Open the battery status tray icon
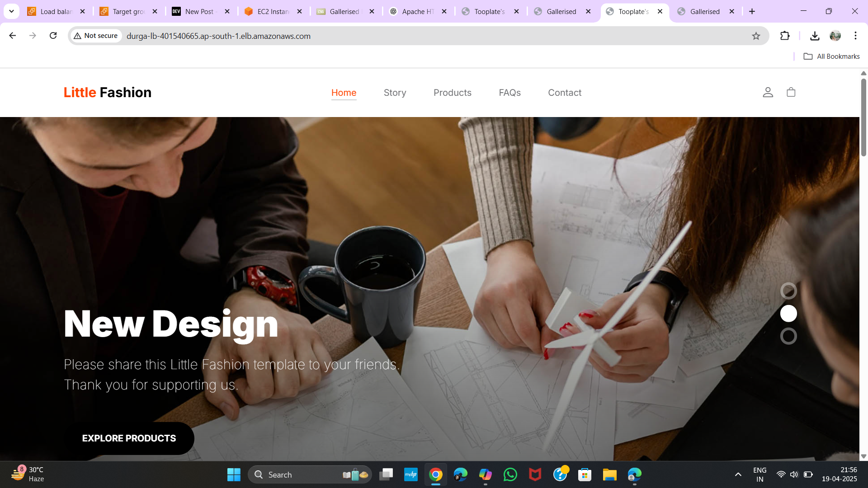This screenshot has width=868, height=488. coord(808,474)
